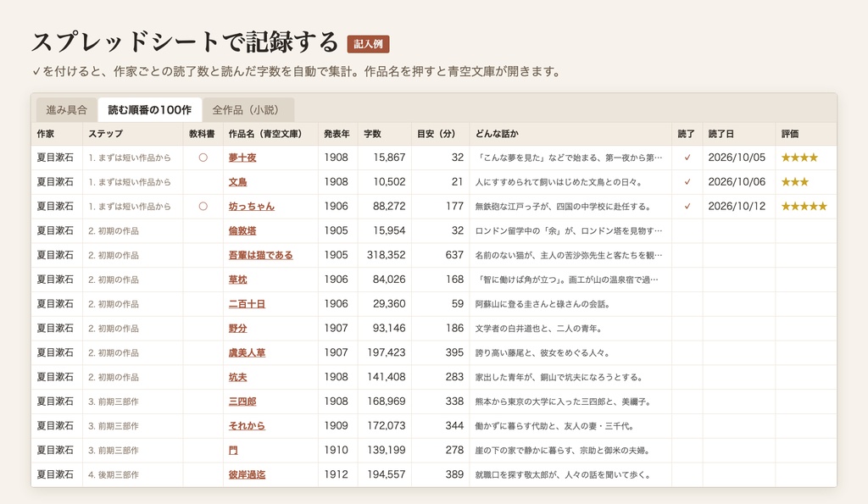Select the 読む順番の100作 tab
This screenshot has width=868, height=504.
(x=149, y=109)
